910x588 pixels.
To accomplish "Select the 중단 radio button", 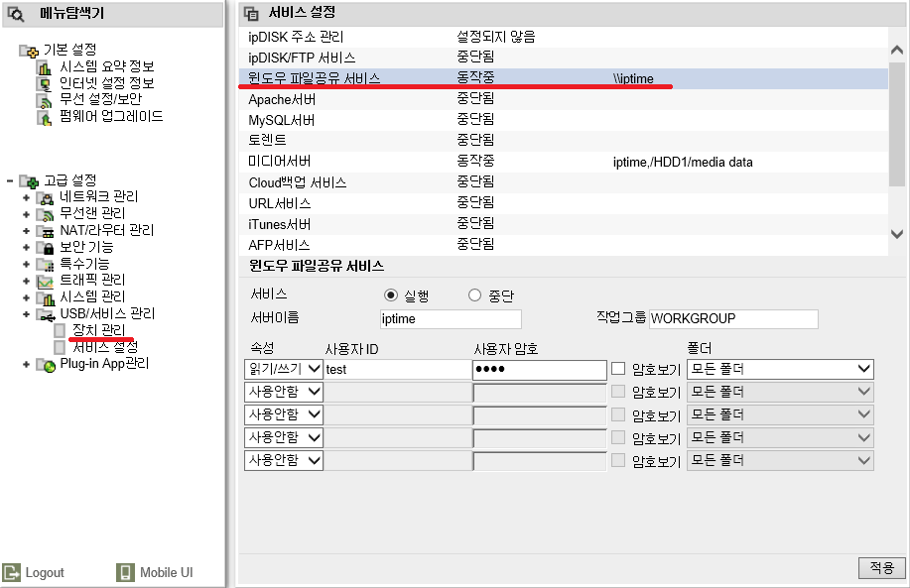I will [474, 295].
